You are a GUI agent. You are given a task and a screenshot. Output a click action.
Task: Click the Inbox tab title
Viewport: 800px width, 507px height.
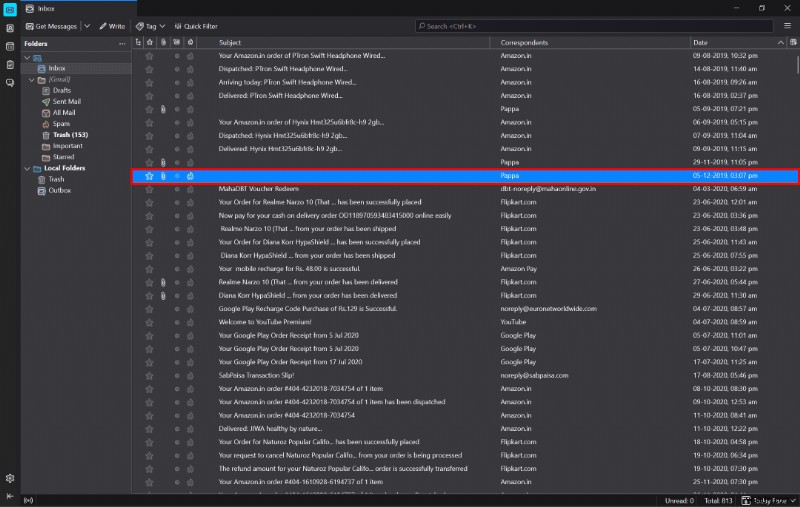(46, 9)
